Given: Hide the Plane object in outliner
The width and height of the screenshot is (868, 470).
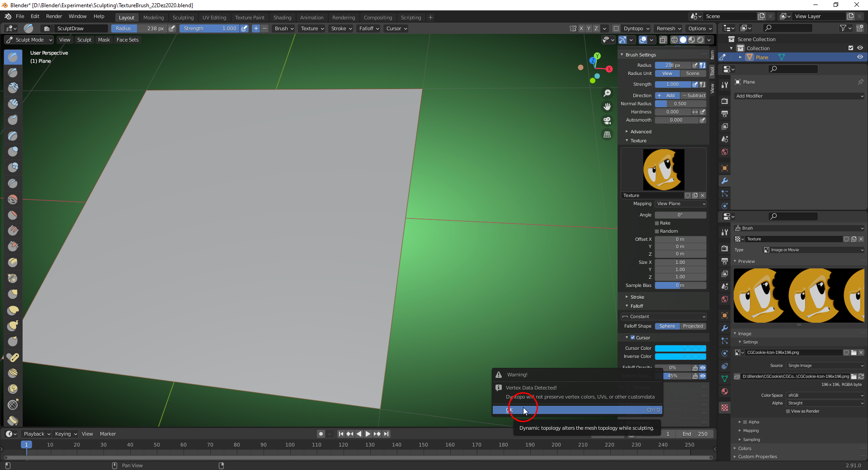Looking at the screenshot, I should (860, 57).
